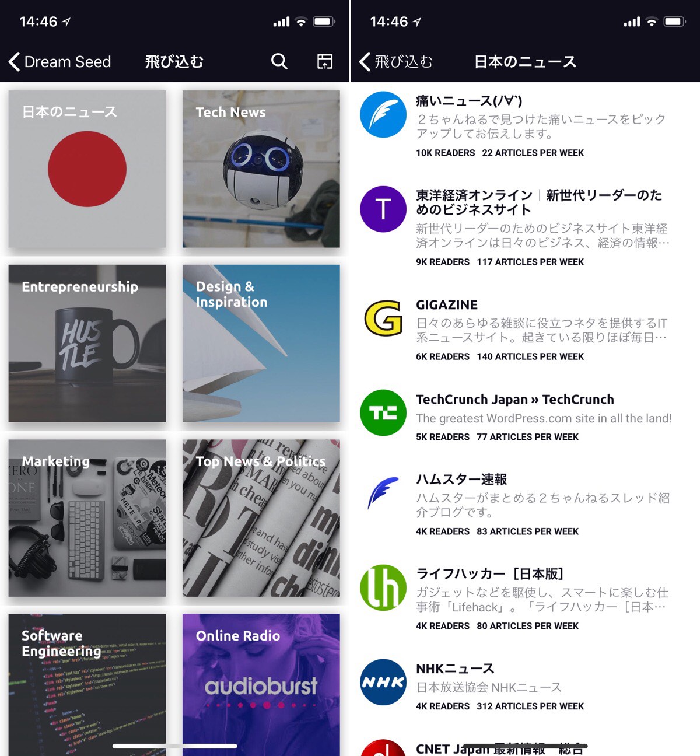Go back to Dream Seed
700x756 pixels.
(x=60, y=61)
